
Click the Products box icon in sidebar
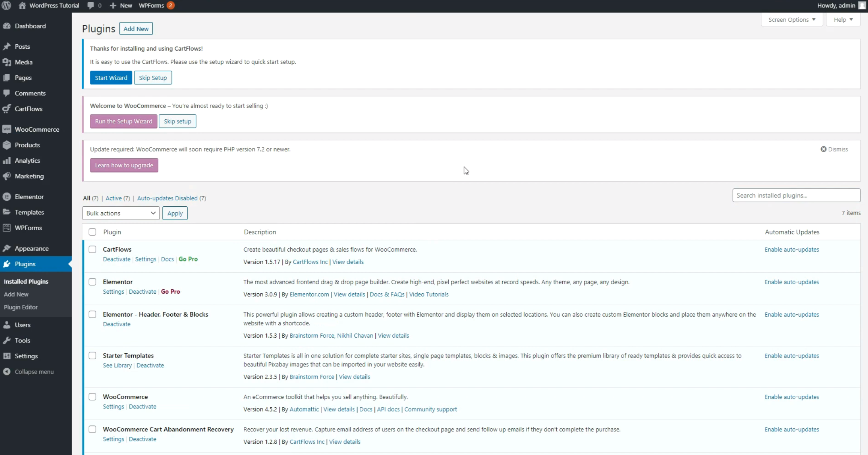(x=7, y=145)
